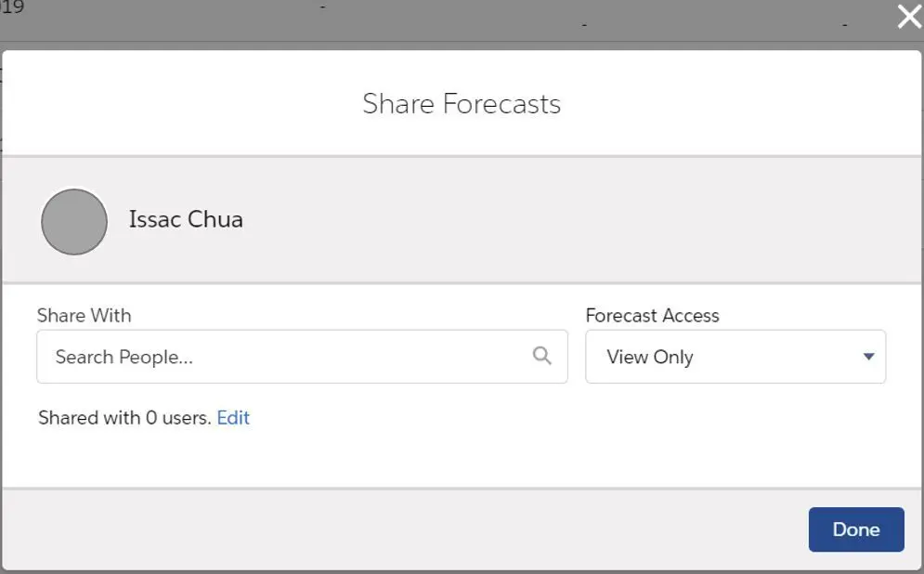Click the Forecast Access field label
Screen dimensions: 924x574
tap(652, 315)
